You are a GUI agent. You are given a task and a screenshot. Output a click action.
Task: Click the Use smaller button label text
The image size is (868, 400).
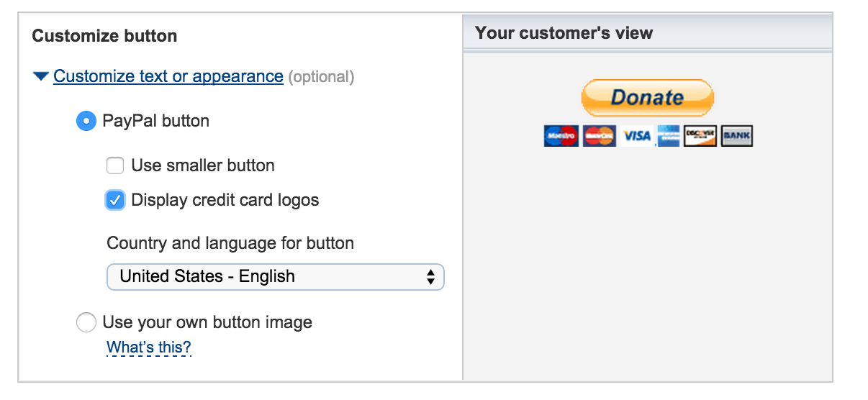(x=202, y=165)
